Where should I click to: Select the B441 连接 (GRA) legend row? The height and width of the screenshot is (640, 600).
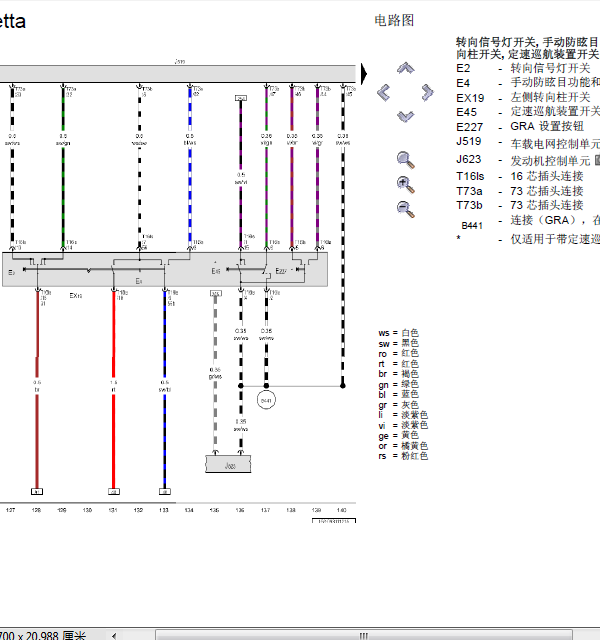[530, 222]
